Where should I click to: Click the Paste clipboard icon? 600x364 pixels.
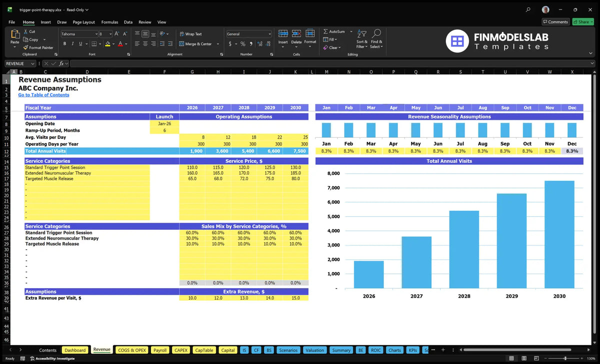pos(15,34)
